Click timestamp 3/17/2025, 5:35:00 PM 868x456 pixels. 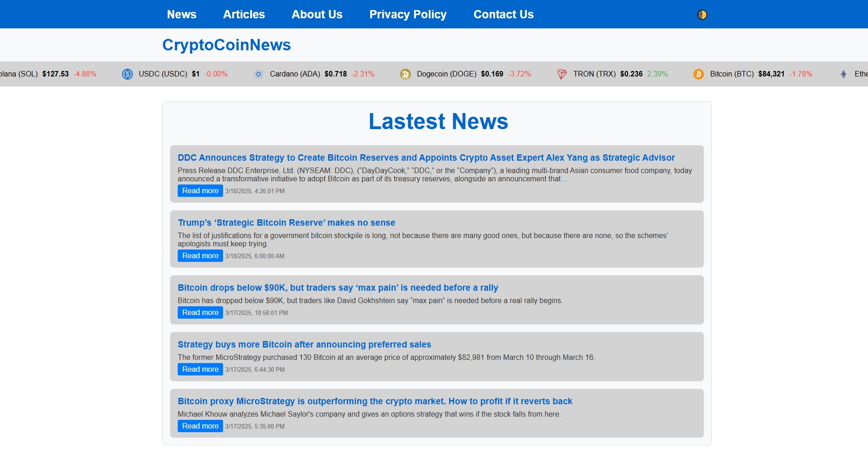click(255, 427)
